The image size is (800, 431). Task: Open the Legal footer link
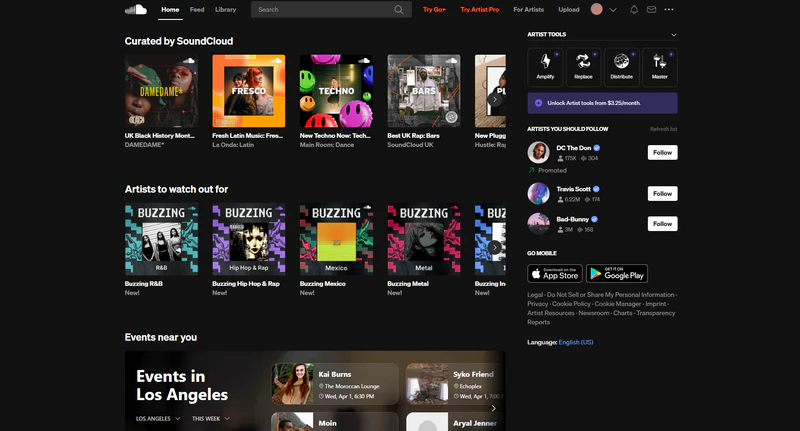tap(535, 295)
